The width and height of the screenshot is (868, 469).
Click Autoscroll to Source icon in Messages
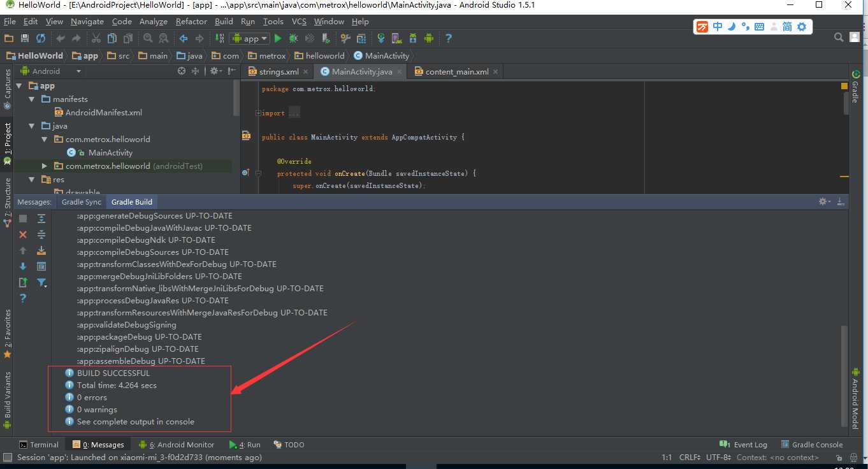pyautogui.click(x=41, y=250)
